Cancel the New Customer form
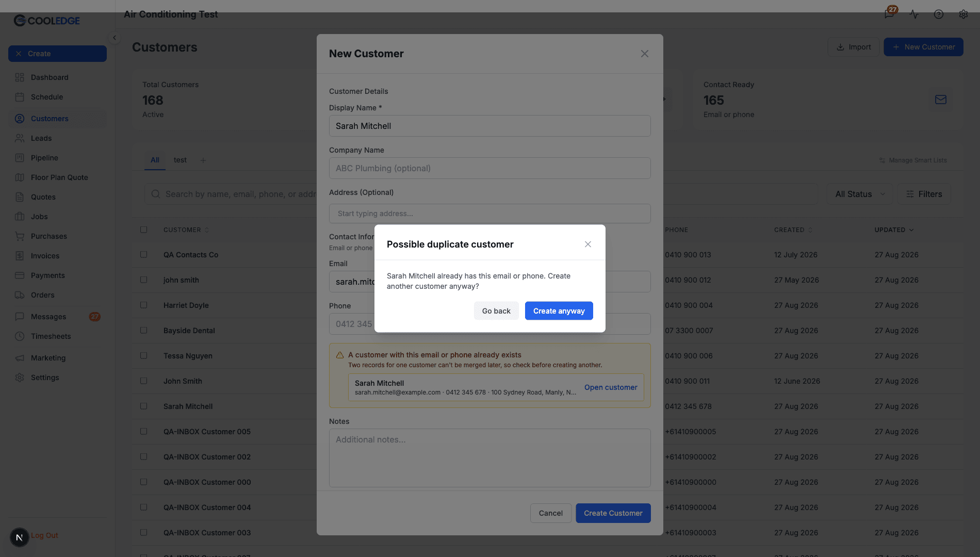The image size is (980, 557). tap(551, 513)
